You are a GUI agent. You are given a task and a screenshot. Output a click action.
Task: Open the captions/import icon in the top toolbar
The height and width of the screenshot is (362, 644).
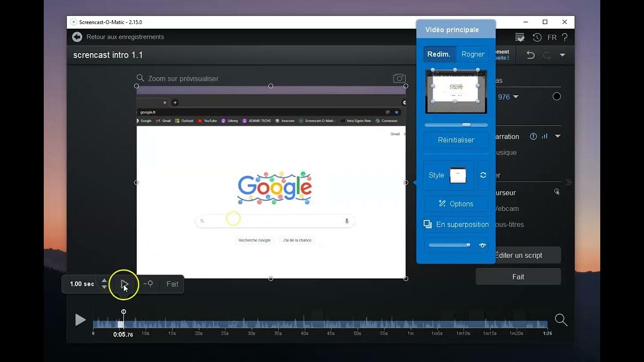pyautogui.click(x=520, y=37)
